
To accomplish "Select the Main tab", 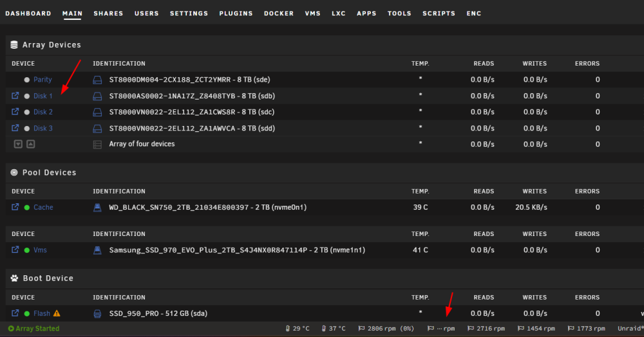I will (x=72, y=13).
